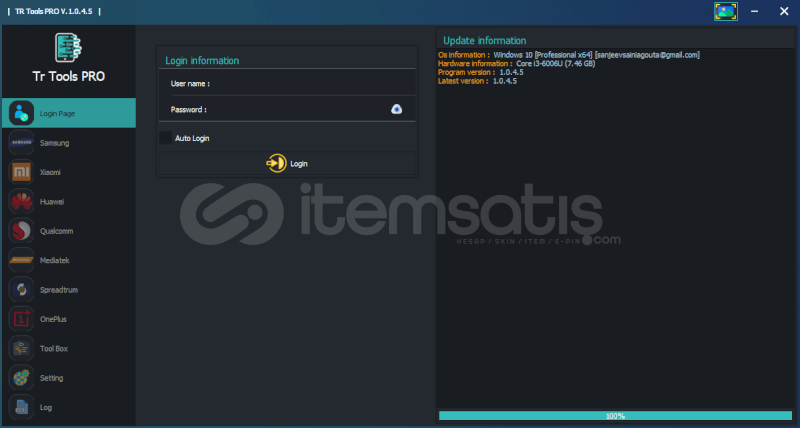
Task: Click the Latest version 1.0.4.5 line
Action: pyautogui.click(x=477, y=81)
